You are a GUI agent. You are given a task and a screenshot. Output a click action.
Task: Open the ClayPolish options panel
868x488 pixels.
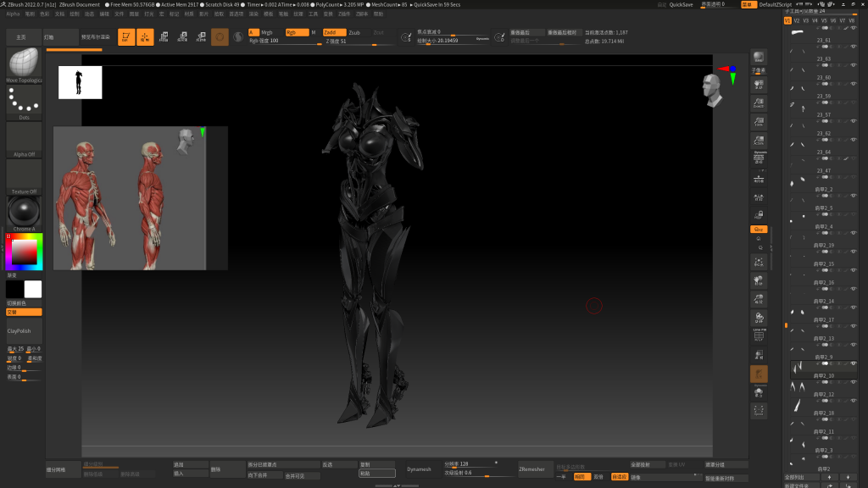pyautogui.click(x=24, y=330)
